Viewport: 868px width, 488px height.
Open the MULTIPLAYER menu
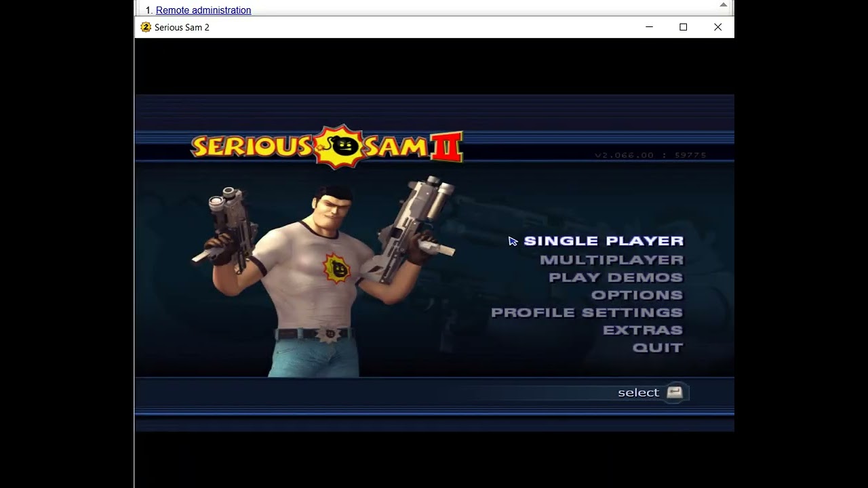point(612,260)
